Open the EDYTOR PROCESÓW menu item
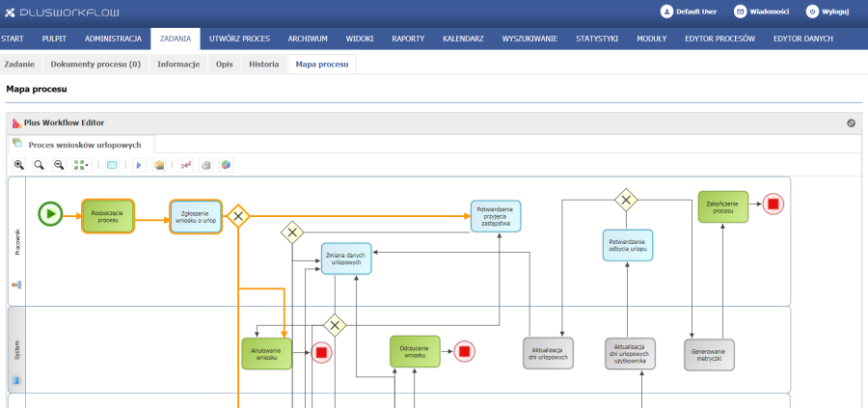Viewport: 868px width, 408px height. coord(719,39)
